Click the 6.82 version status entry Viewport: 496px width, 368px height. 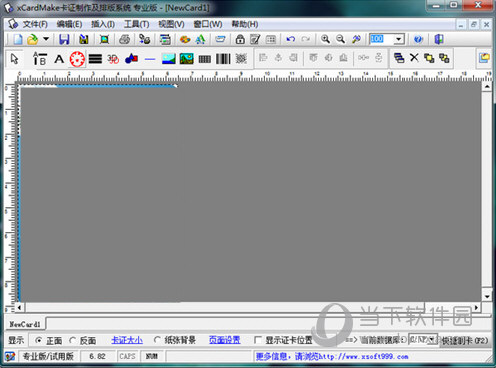pyautogui.click(x=97, y=356)
